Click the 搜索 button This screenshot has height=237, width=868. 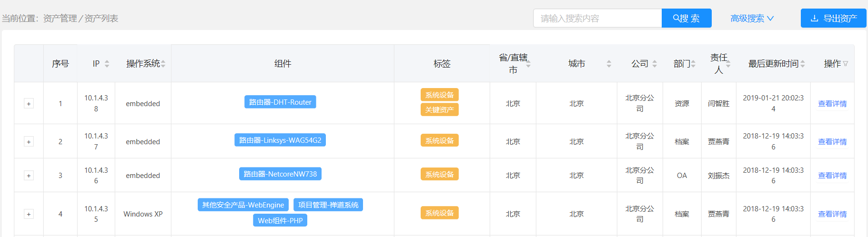tap(686, 19)
